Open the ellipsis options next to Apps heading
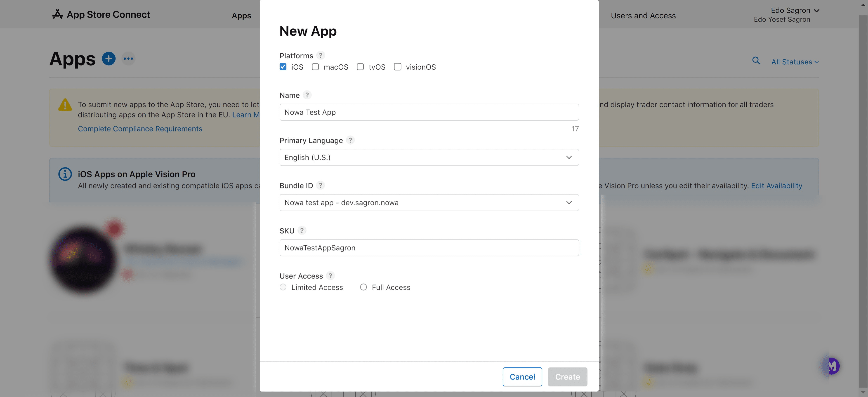 (x=128, y=58)
